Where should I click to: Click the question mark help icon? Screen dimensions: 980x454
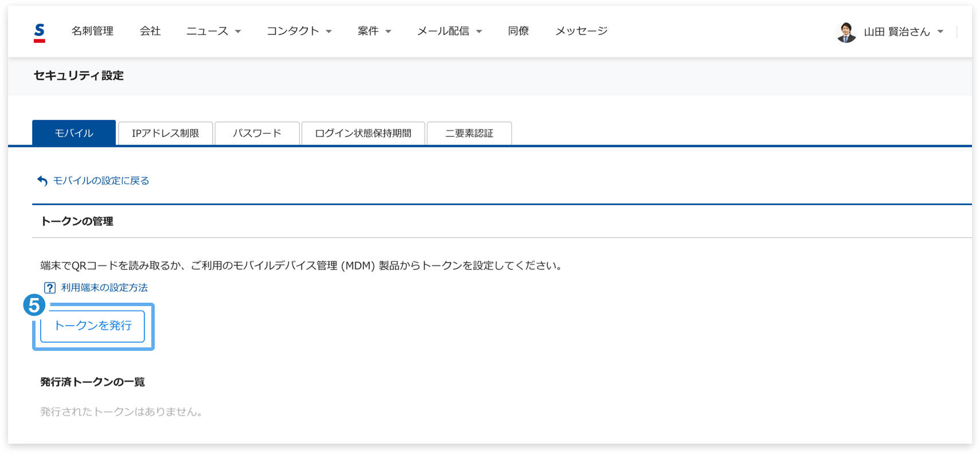coord(50,288)
